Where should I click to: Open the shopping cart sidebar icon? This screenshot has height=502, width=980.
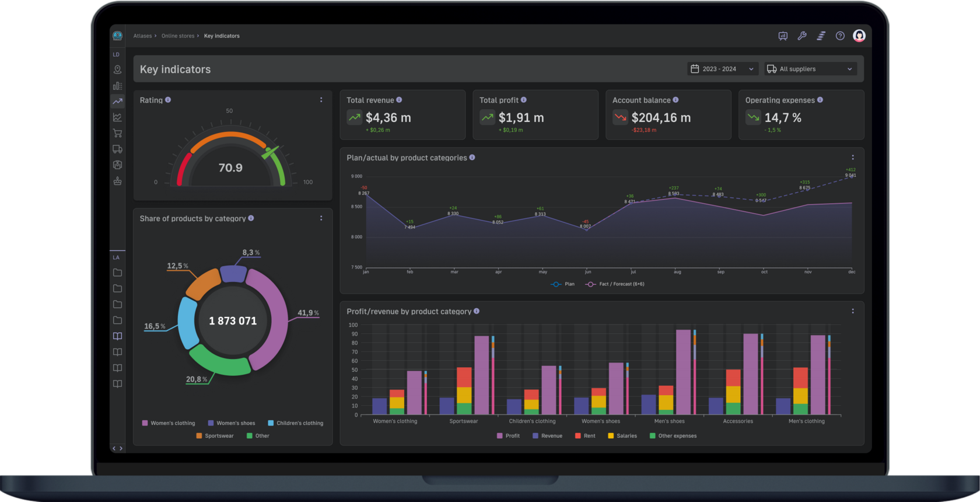click(117, 133)
